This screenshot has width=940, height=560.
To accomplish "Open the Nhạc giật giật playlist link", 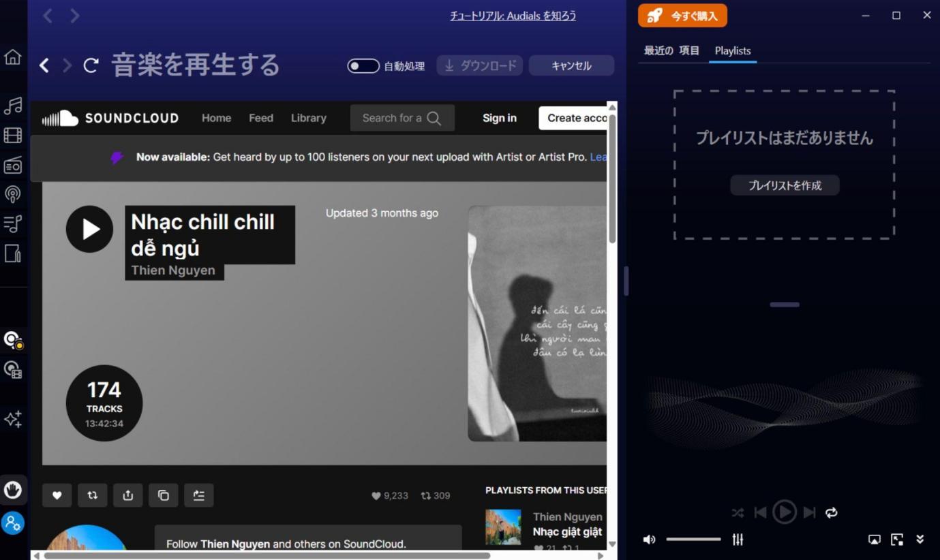I will pos(567,531).
